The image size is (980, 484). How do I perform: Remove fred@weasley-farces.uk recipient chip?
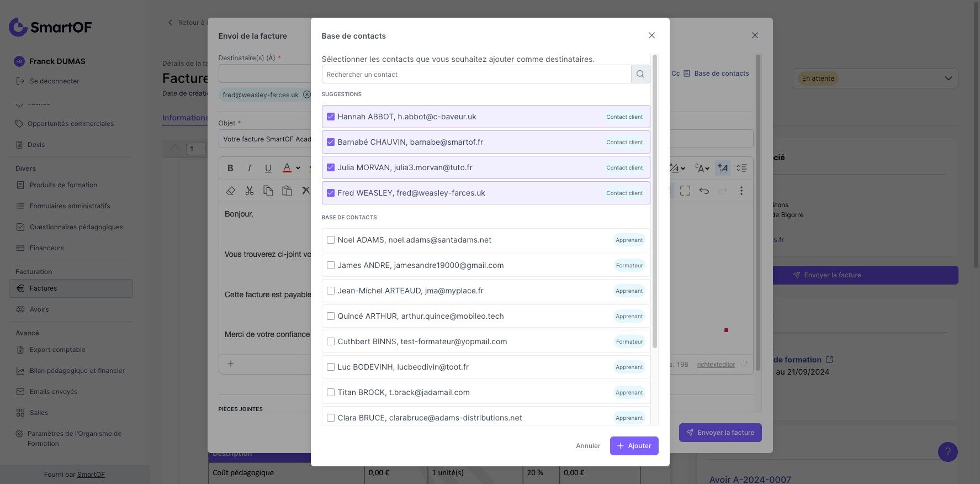click(x=307, y=94)
